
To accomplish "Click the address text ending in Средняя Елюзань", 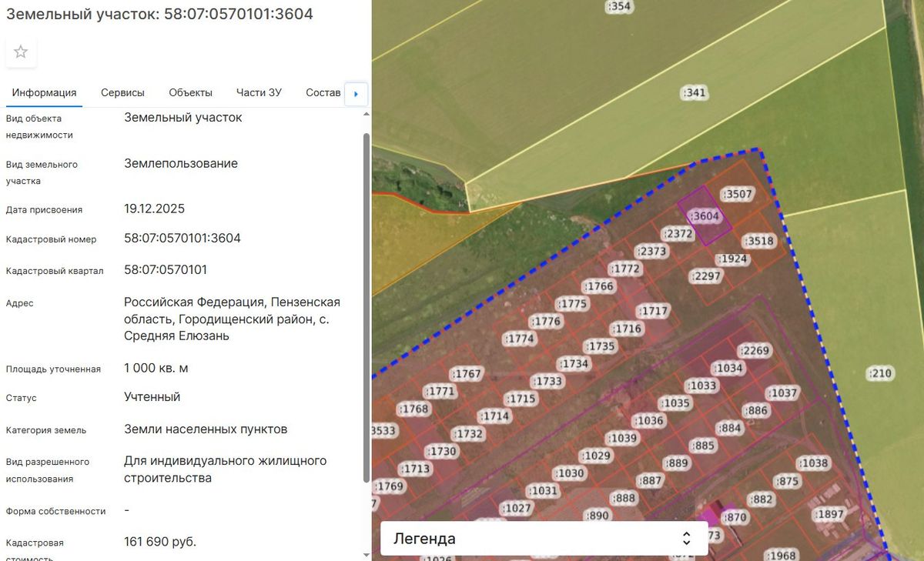I will coord(232,319).
